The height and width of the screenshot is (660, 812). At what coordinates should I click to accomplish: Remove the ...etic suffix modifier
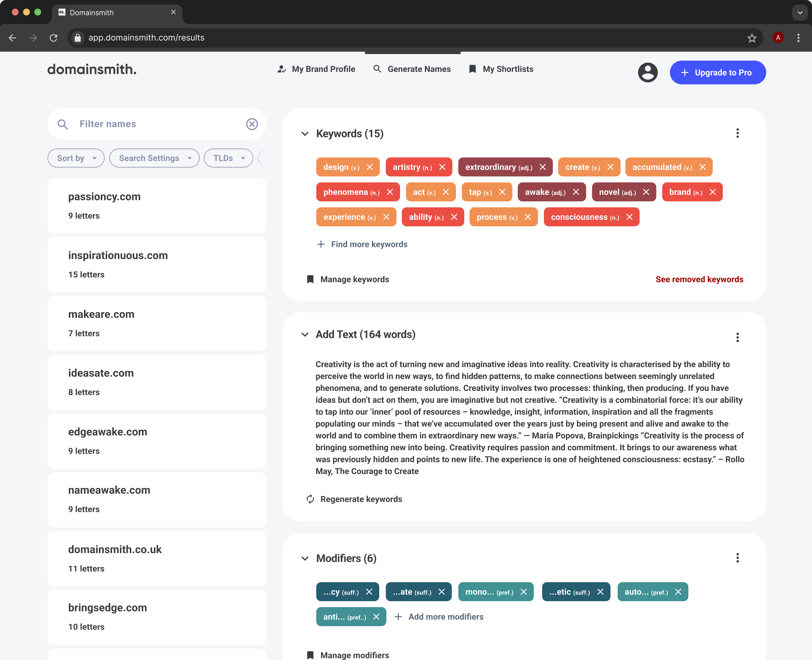(600, 592)
